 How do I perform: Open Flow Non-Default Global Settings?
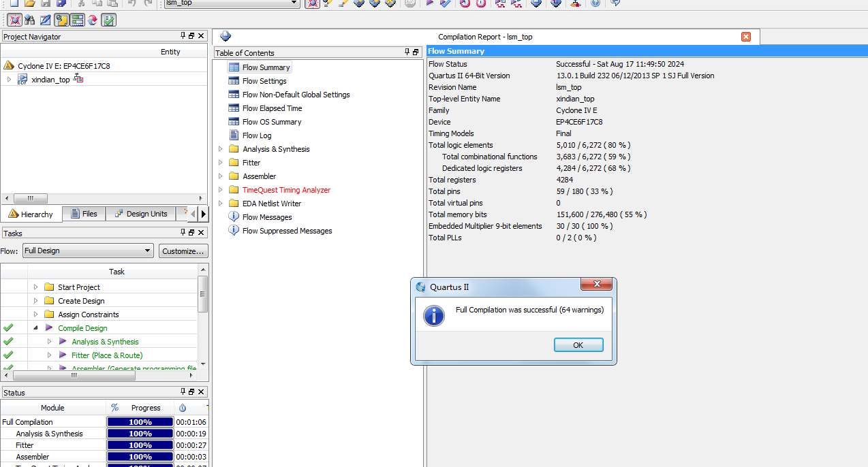point(296,95)
